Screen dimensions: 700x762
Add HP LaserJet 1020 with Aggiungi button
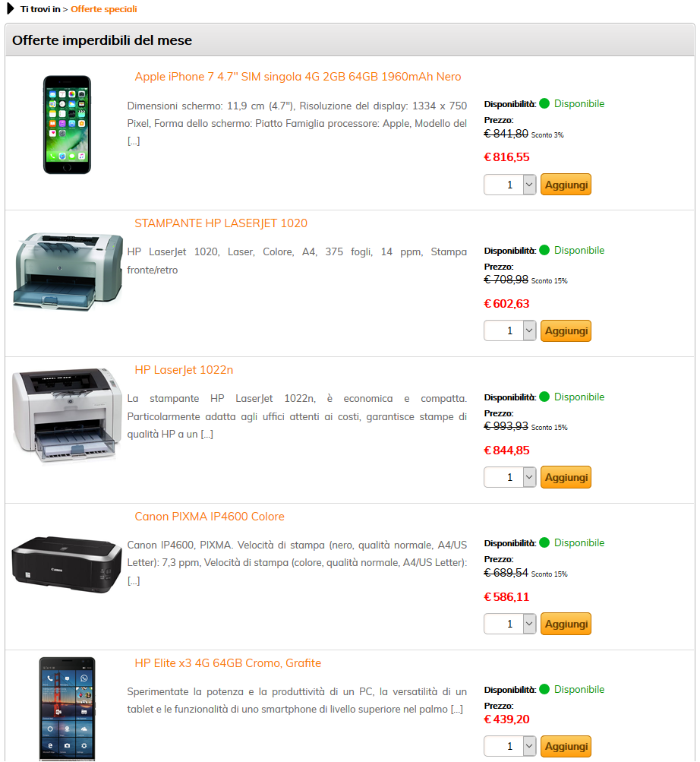(x=566, y=331)
